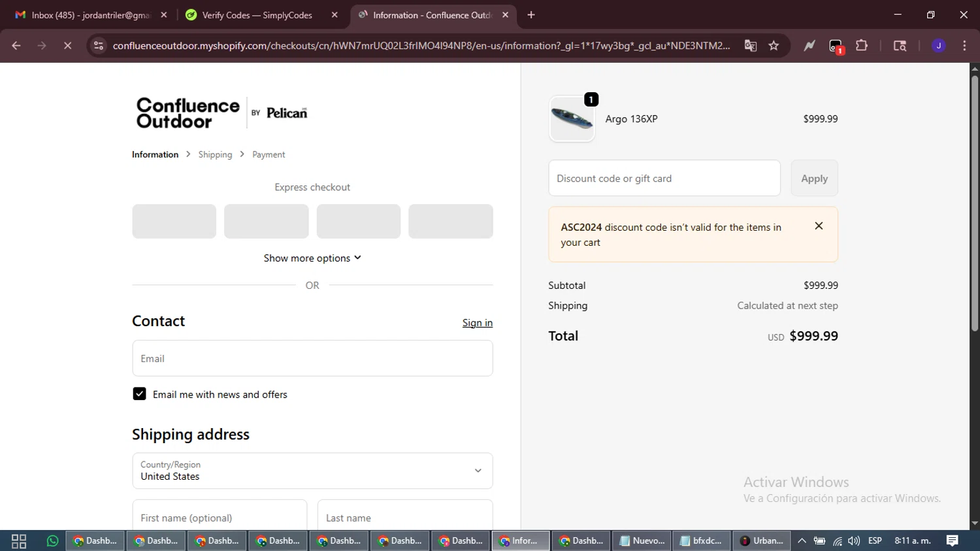Viewport: 980px width, 551px height.
Task: Click Calculated at next step text
Action: click(787, 306)
